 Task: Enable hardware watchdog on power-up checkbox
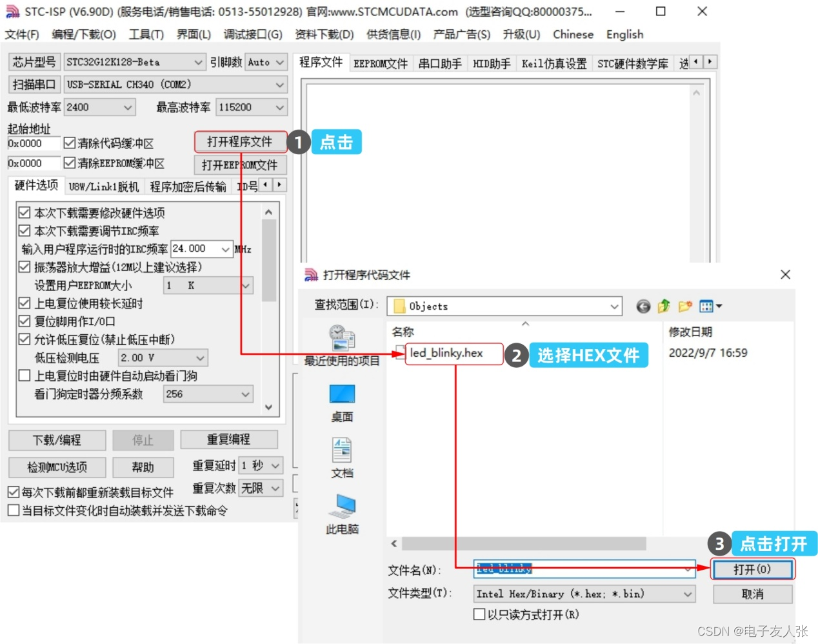(25, 375)
